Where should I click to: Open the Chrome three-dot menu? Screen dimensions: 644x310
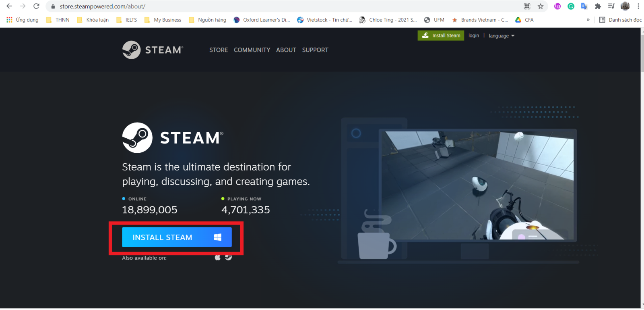pyautogui.click(x=638, y=6)
